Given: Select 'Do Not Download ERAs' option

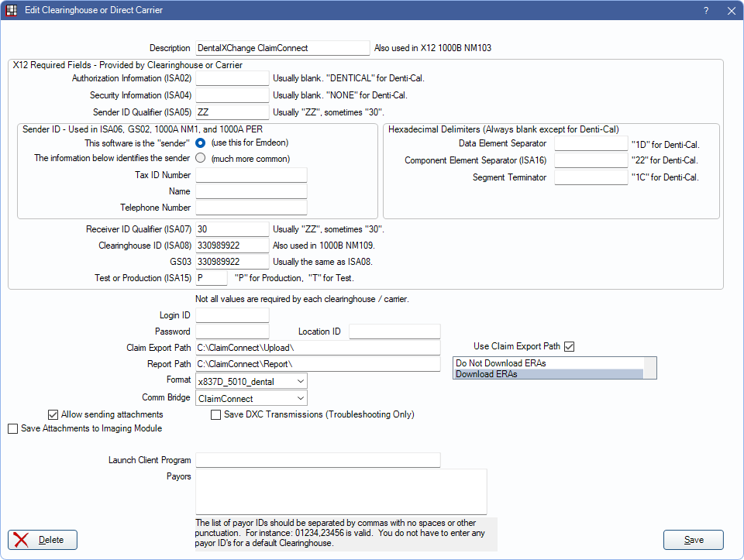Looking at the screenshot, I should [x=549, y=363].
